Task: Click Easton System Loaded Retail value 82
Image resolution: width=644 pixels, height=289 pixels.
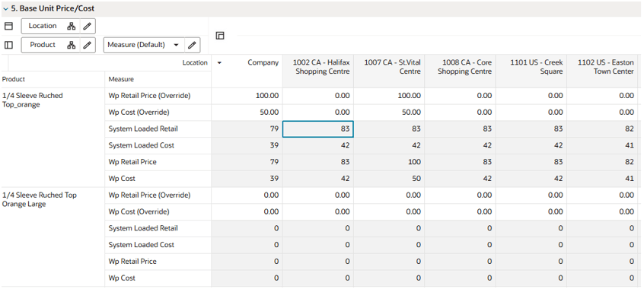Action: 603,129
